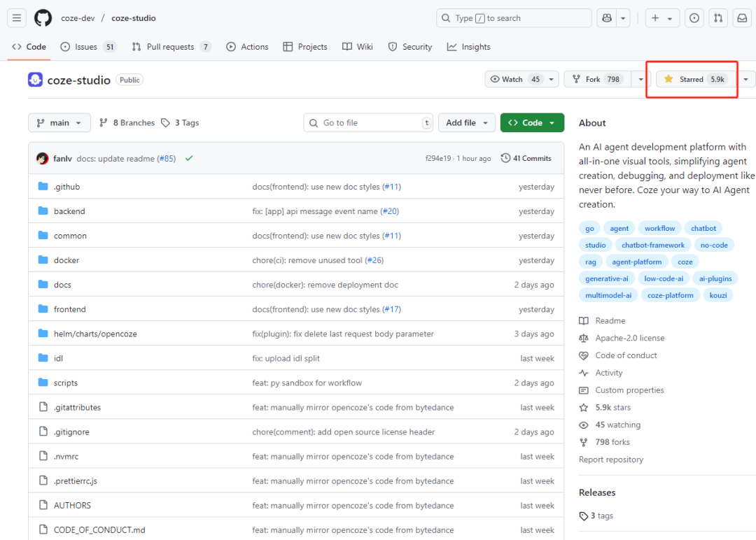Switch to the Actions tab
This screenshot has height=540, width=756.
(x=247, y=47)
